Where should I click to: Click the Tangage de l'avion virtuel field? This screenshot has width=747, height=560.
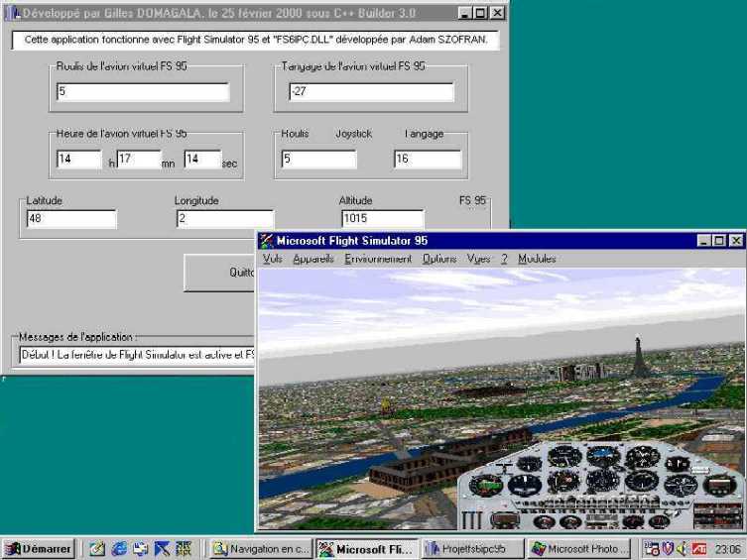tap(371, 92)
